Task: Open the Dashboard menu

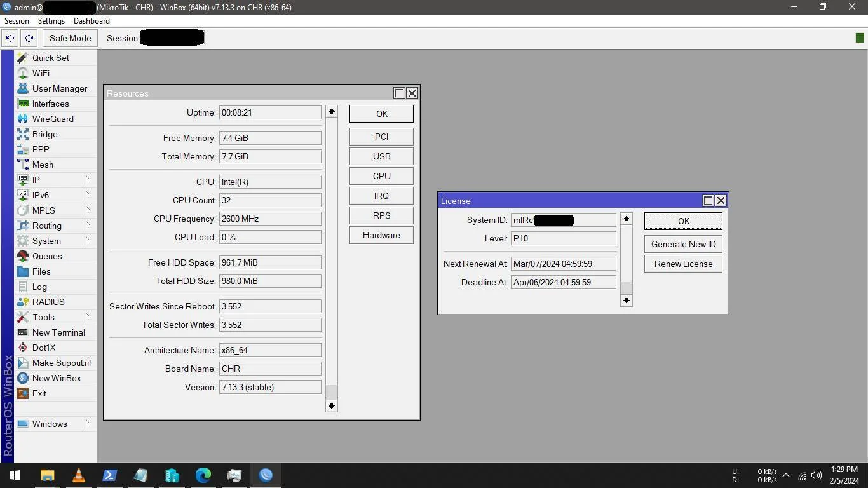Action: coord(92,21)
